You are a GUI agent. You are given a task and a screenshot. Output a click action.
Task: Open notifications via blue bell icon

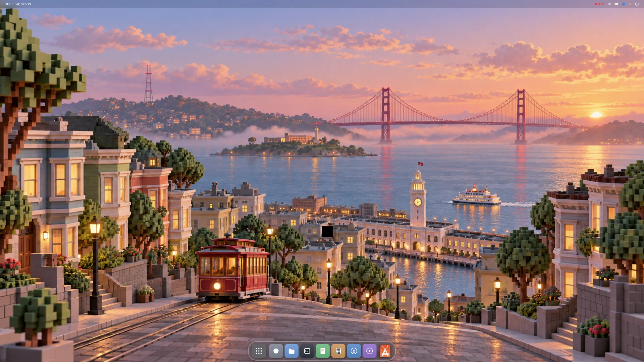624,4
